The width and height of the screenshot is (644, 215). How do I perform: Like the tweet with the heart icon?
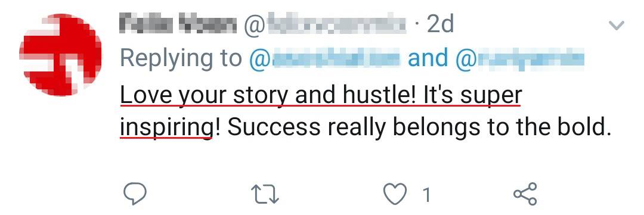click(x=395, y=194)
